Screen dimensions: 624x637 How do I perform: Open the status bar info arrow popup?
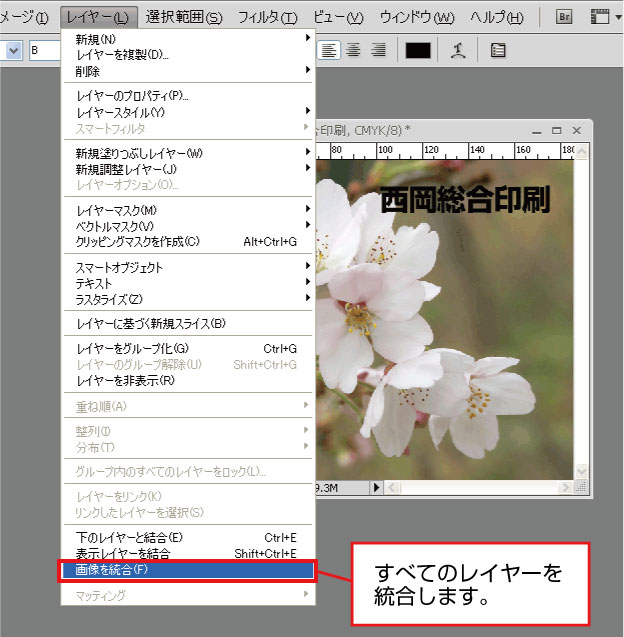pos(377,487)
